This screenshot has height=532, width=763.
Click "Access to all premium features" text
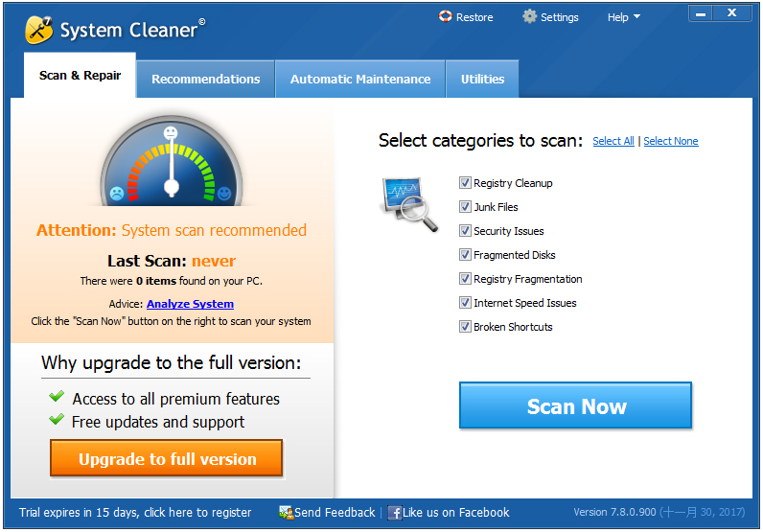(176, 399)
